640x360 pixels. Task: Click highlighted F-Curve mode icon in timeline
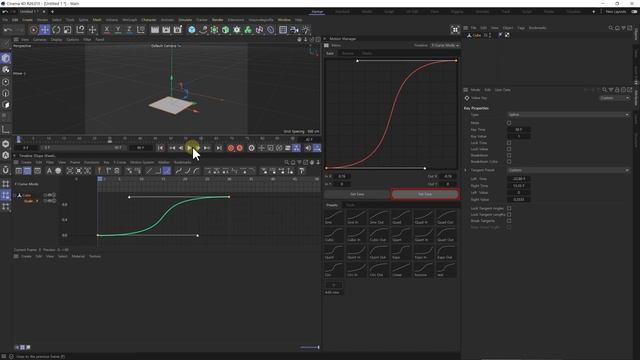coord(27,171)
